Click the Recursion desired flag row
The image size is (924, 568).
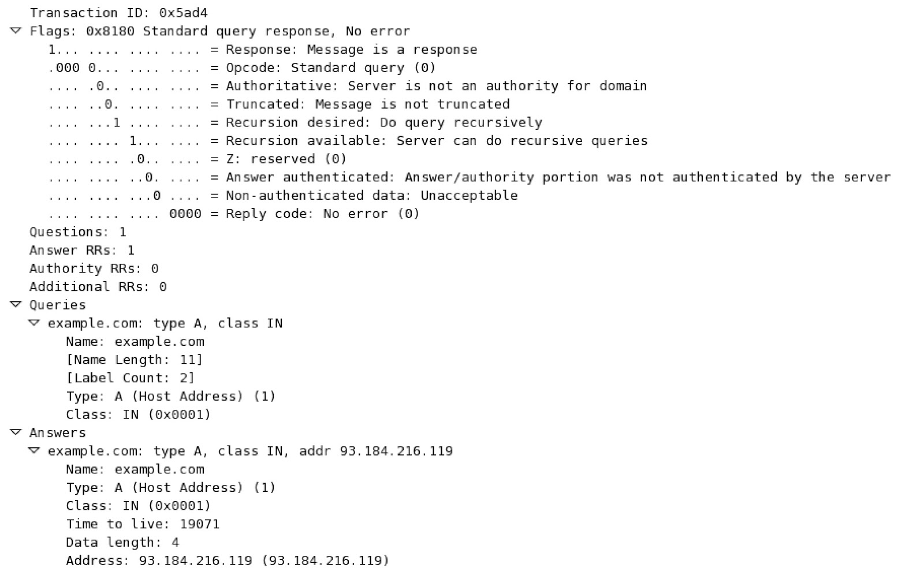[x=295, y=122]
